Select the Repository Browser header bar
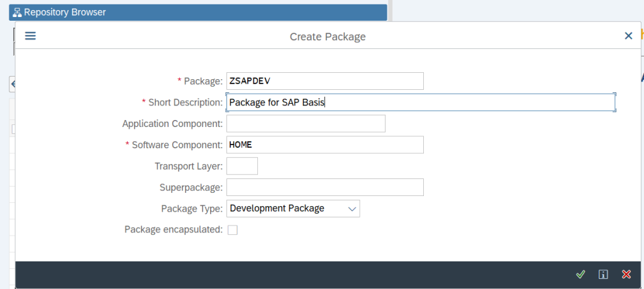Screen dimensions: 644x289 pos(198,13)
